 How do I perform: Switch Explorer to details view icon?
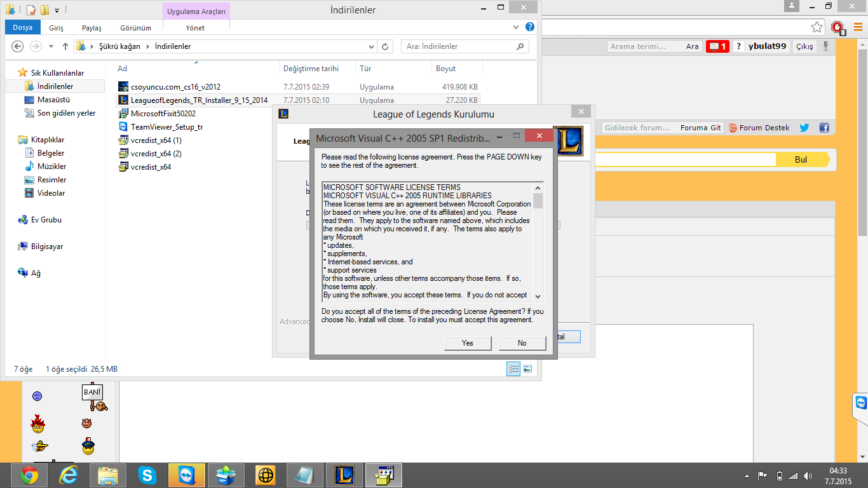pos(513,369)
